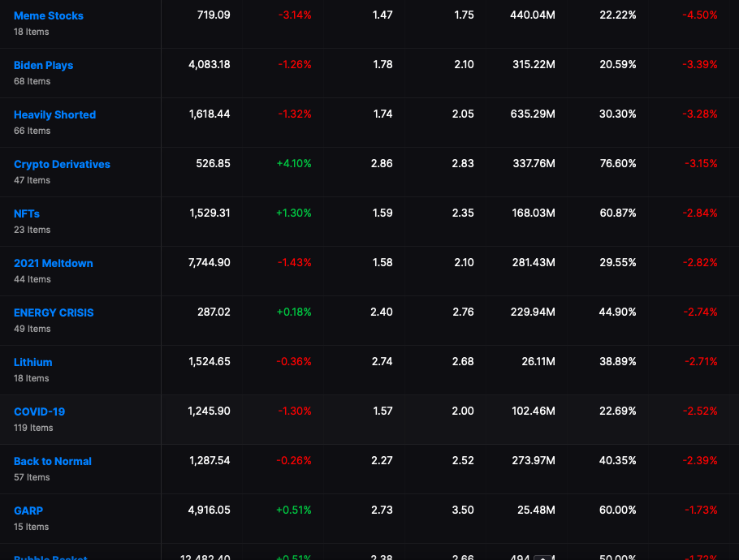Screen dimensions: 739x560
Task: Click the -1.26% change for Biden Plays
Action: pos(295,65)
